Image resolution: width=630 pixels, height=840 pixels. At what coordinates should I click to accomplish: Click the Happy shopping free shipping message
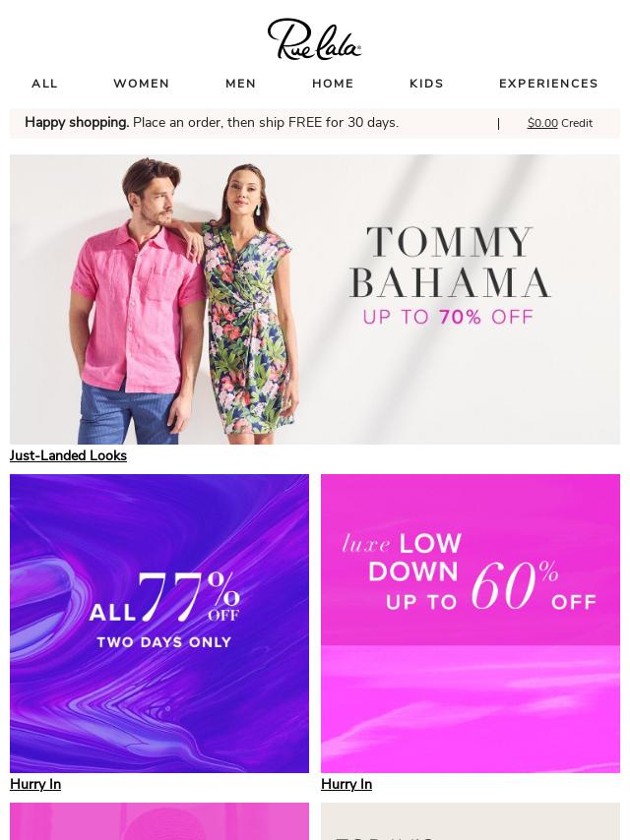pos(212,123)
